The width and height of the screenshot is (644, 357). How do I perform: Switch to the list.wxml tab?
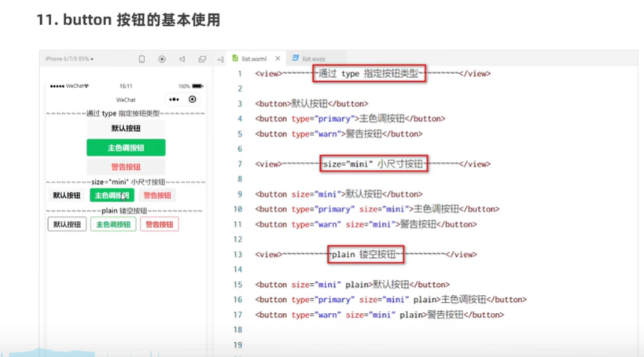coord(254,59)
